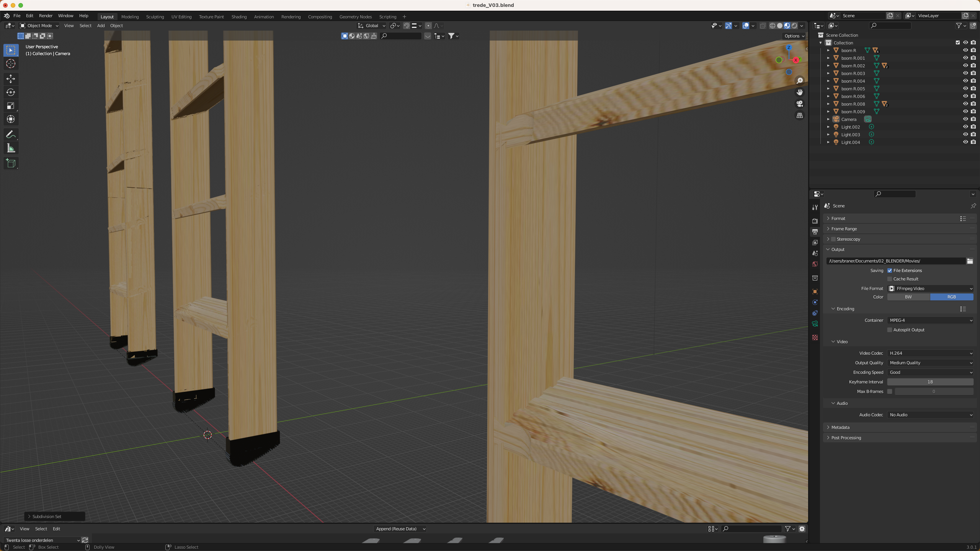Image resolution: width=980 pixels, height=551 pixels.
Task: Select Solid viewport shading
Action: coord(780,26)
